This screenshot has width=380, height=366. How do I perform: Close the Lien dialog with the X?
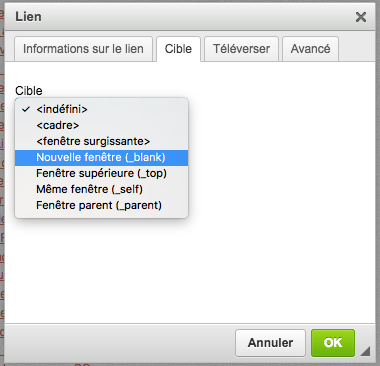click(x=361, y=17)
